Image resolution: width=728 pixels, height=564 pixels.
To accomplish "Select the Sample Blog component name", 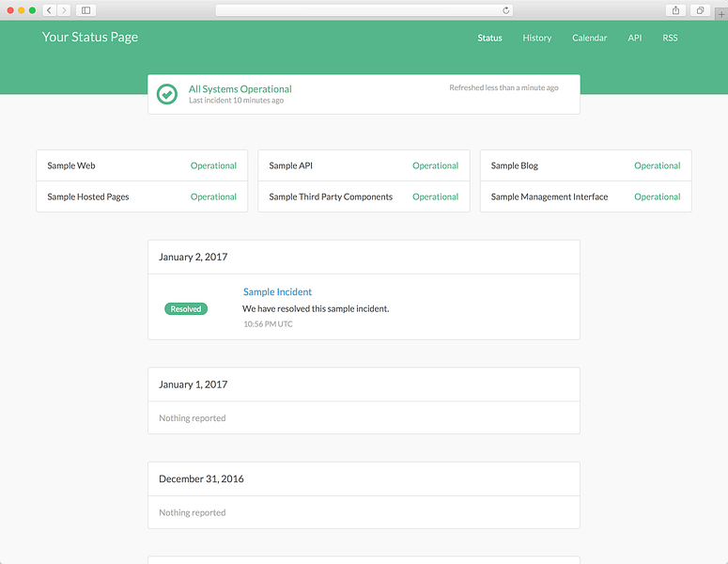I will [x=515, y=165].
